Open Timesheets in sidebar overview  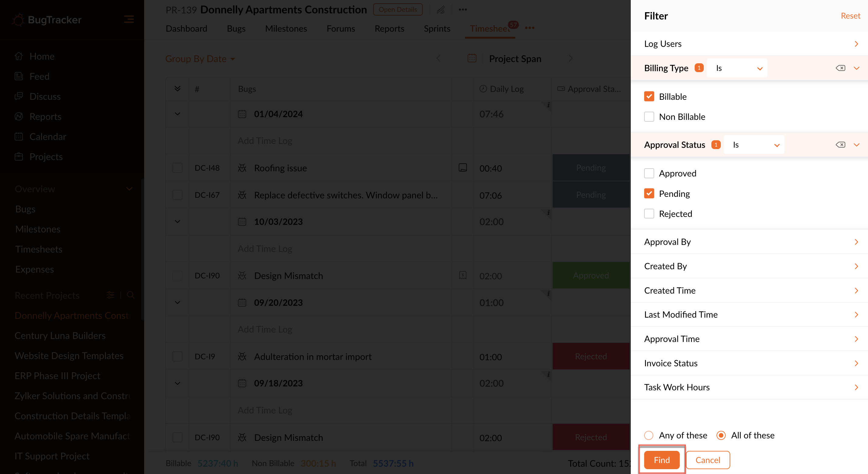coord(39,249)
